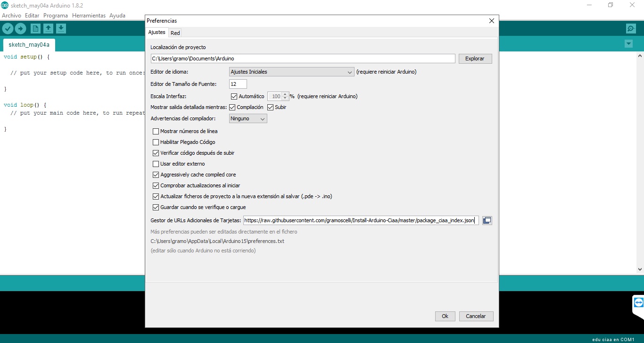Switch to the Red tab

click(175, 33)
